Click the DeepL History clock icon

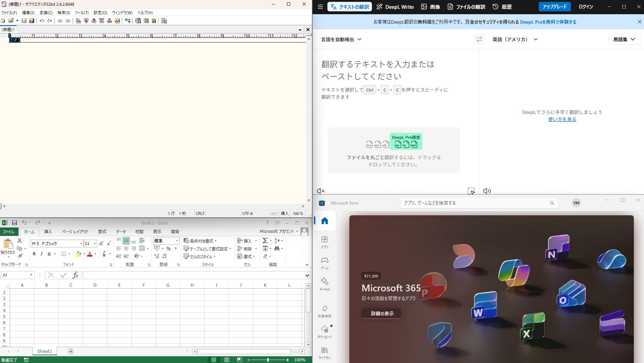coord(495,7)
